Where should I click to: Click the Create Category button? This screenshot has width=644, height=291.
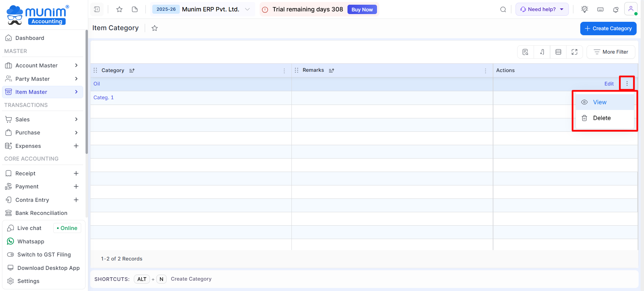pyautogui.click(x=608, y=28)
